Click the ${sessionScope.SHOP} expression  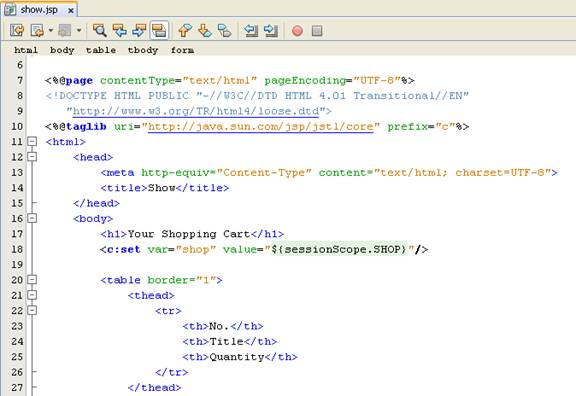[339, 249]
